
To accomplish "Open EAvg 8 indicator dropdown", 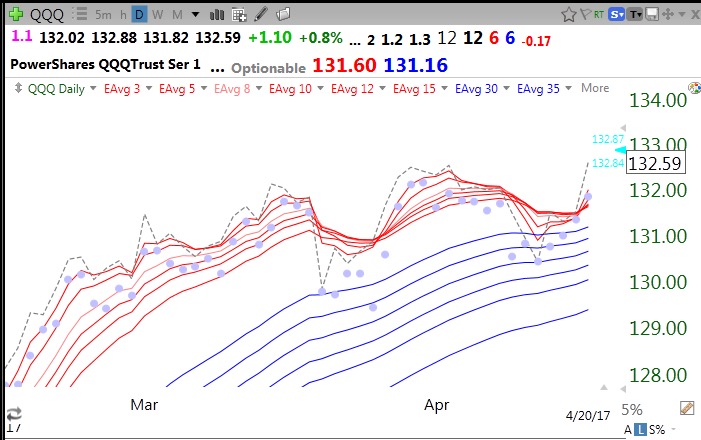I will [259, 88].
